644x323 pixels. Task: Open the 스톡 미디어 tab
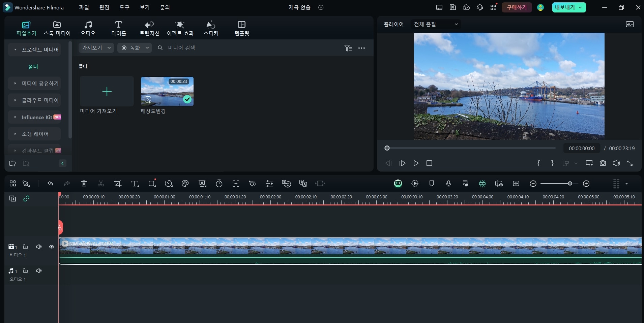pos(57,28)
